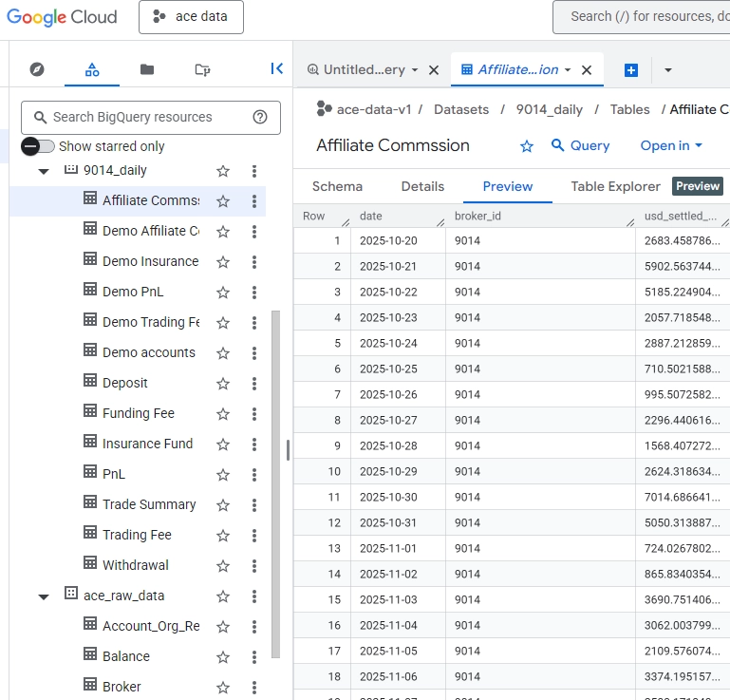Image resolution: width=730 pixels, height=700 pixels.
Task: Open more actions for Demo Trading Fee table
Action: [254, 323]
